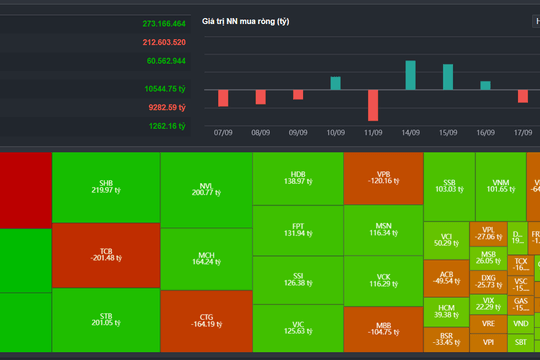The image size is (540, 360).
Task: Open the VCI 50.29 tỷ tile
Action: coord(446,240)
